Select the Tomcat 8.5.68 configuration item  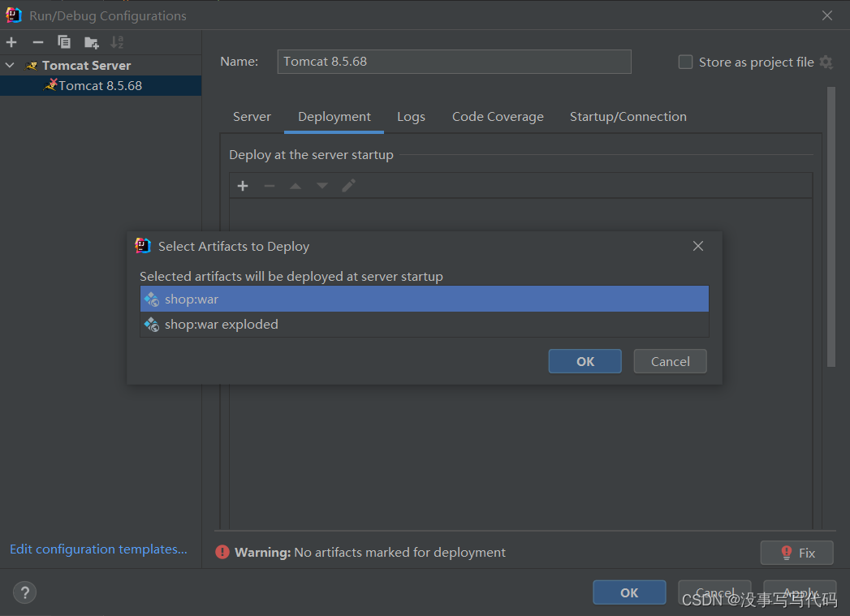pyautogui.click(x=101, y=85)
